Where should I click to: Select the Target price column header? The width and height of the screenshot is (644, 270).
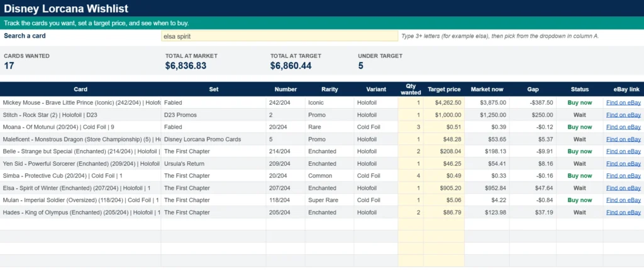click(x=444, y=89)
